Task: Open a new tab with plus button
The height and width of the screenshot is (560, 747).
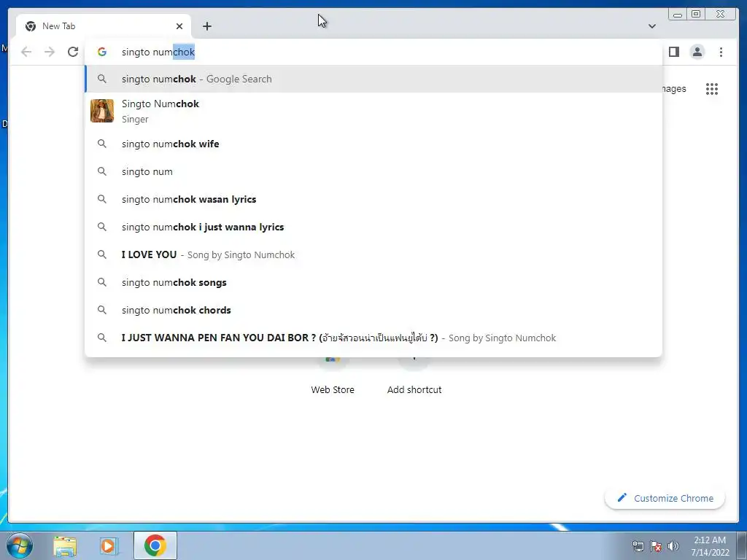Action: [206, 26]
